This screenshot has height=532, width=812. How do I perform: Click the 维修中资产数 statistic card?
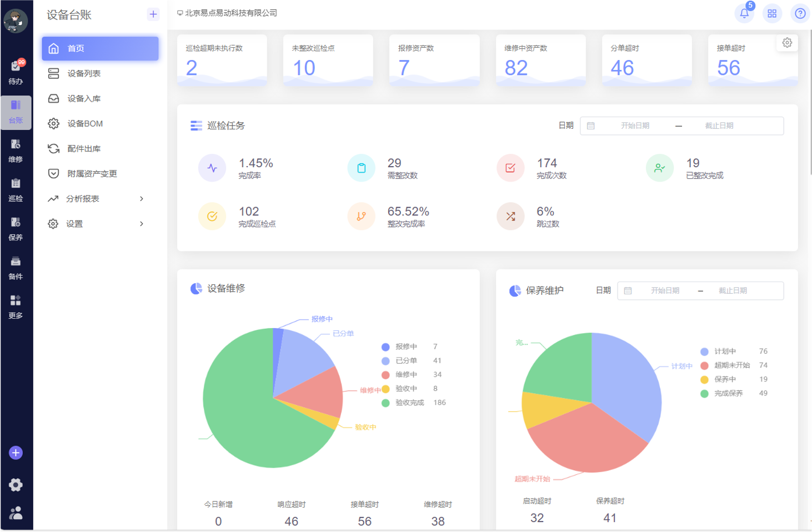(x=540, y=60)
